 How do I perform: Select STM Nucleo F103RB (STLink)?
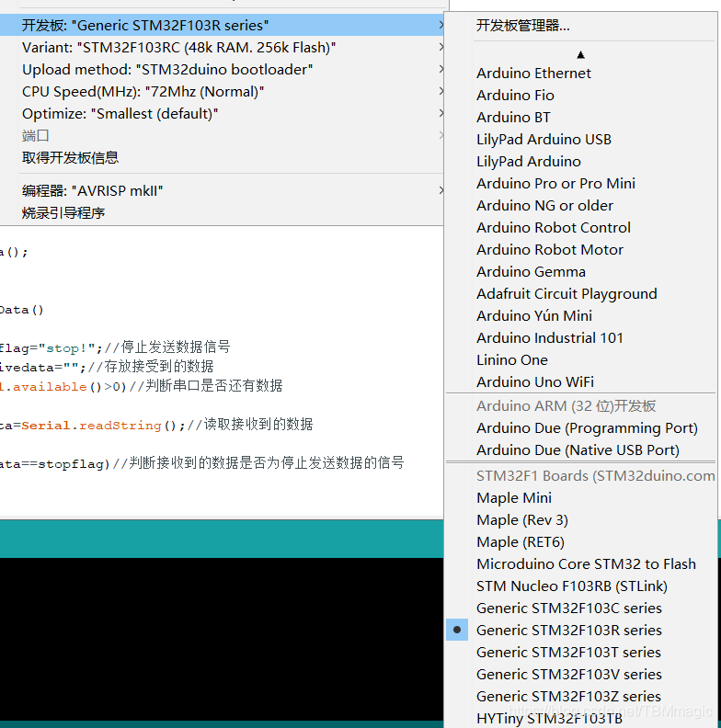[580, 586]
